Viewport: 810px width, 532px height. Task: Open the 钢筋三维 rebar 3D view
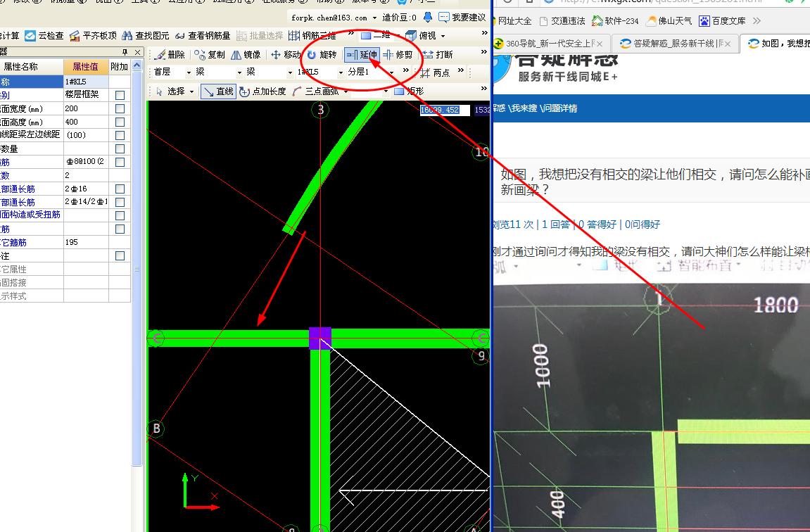[312, 36]
